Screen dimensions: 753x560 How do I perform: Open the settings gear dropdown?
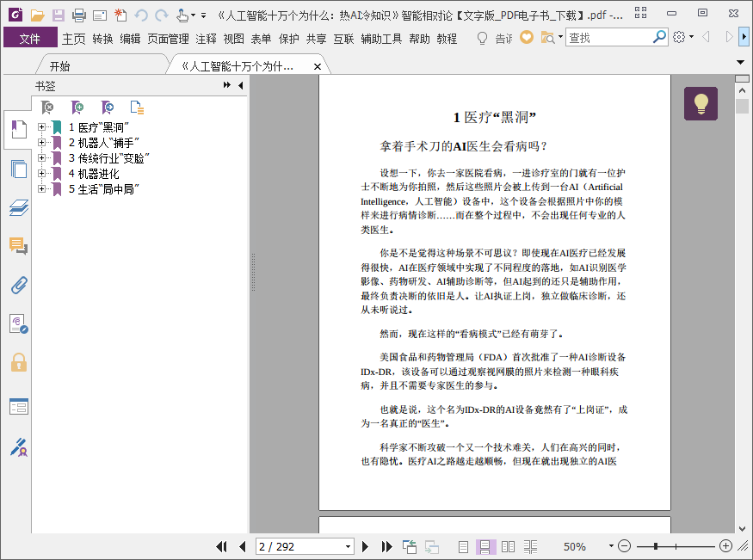point(683,37)
